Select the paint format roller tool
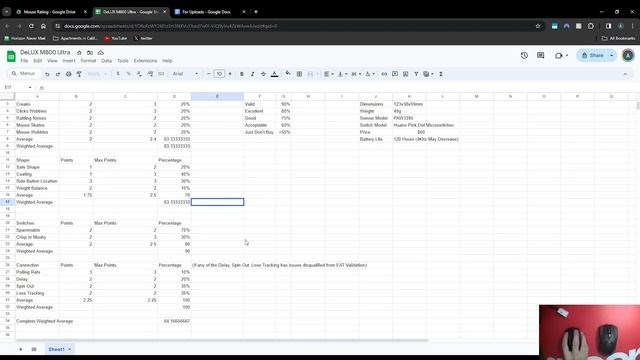 [79, 74]
